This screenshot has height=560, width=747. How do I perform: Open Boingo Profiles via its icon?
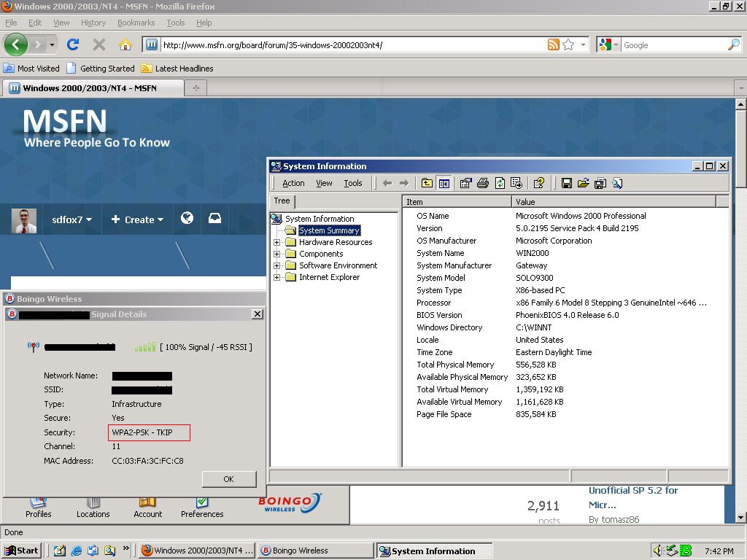(38, 505)
